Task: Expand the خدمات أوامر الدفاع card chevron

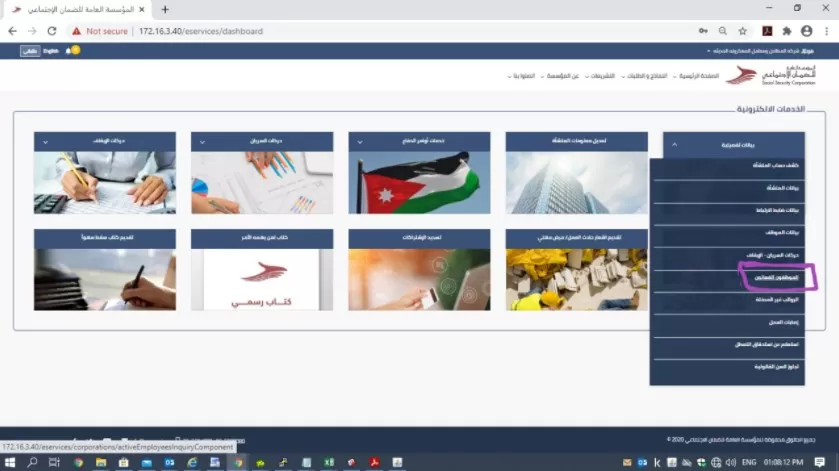Action: (x=360, y=142)
